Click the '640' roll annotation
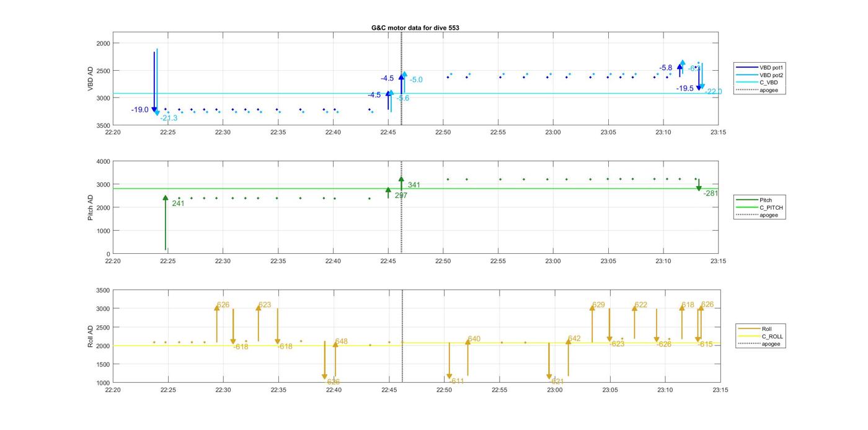868x430 pixels. click(x=474, y=339)
